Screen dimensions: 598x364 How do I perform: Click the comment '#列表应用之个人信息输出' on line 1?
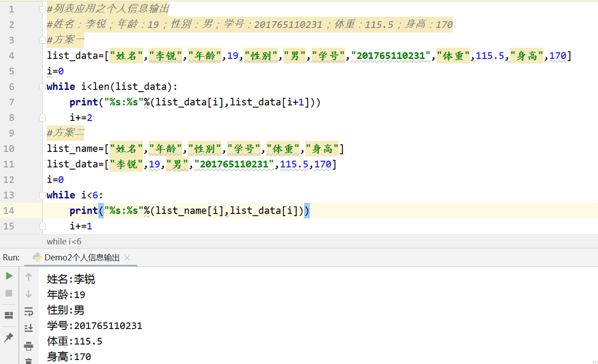(108, 9)
